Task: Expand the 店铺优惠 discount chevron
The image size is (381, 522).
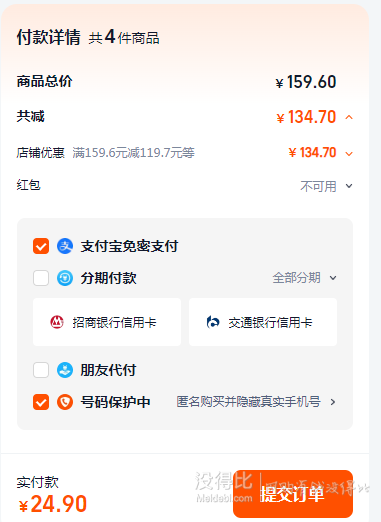Action: coord(349,154)
